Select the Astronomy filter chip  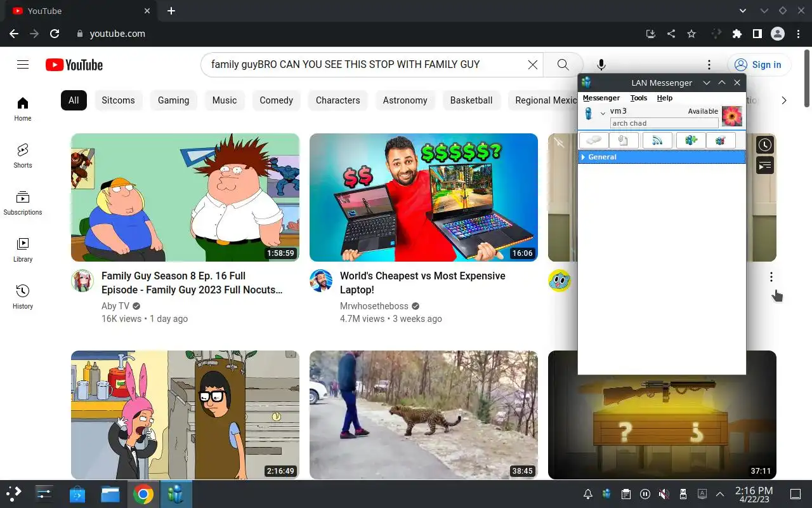405,100
